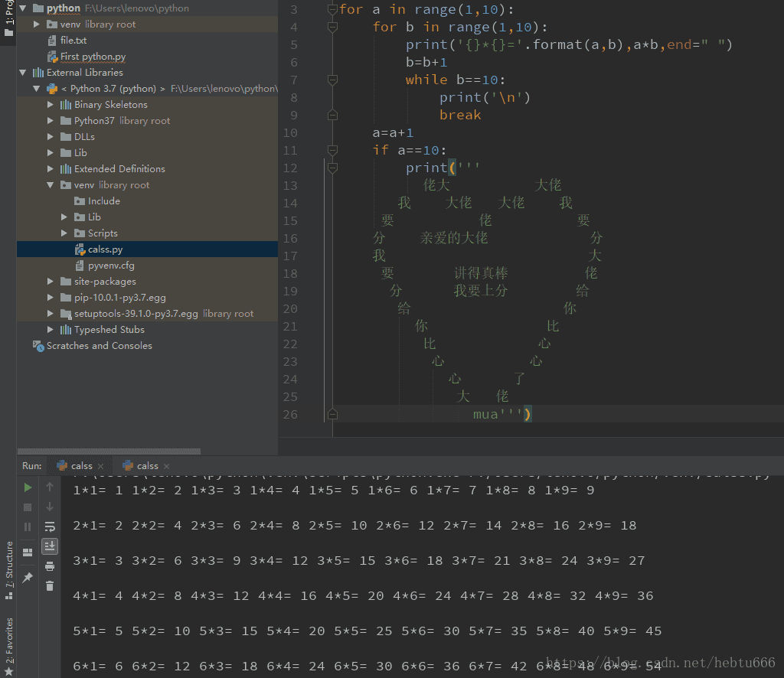
Task: Toggle soft-wrap in the run console
Action: coord(50,526)
